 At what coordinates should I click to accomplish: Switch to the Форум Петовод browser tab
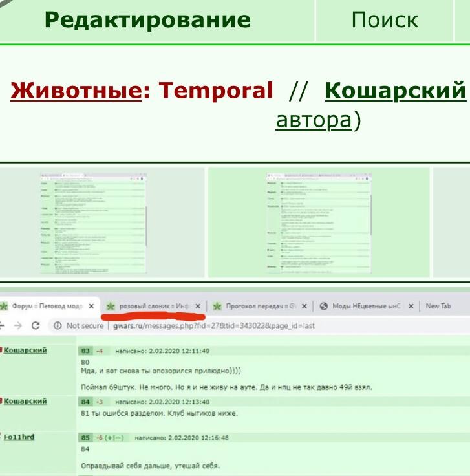click(x=47, y=306)
